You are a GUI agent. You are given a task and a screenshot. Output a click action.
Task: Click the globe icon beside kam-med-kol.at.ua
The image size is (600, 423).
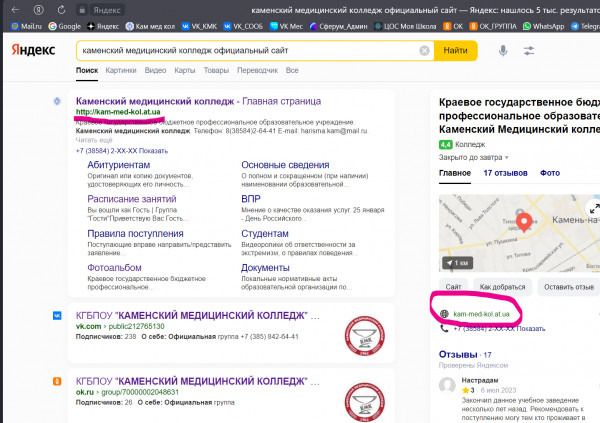444,314
